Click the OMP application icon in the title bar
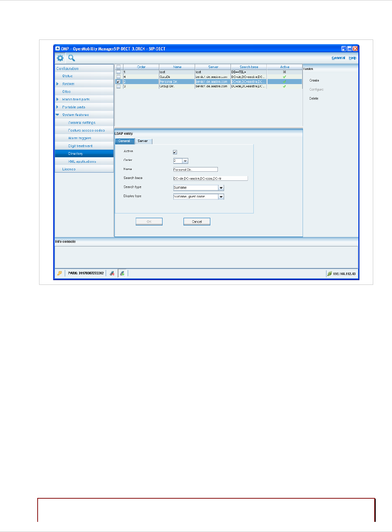The width and height of the screenshot is (392, 532). 57,49
